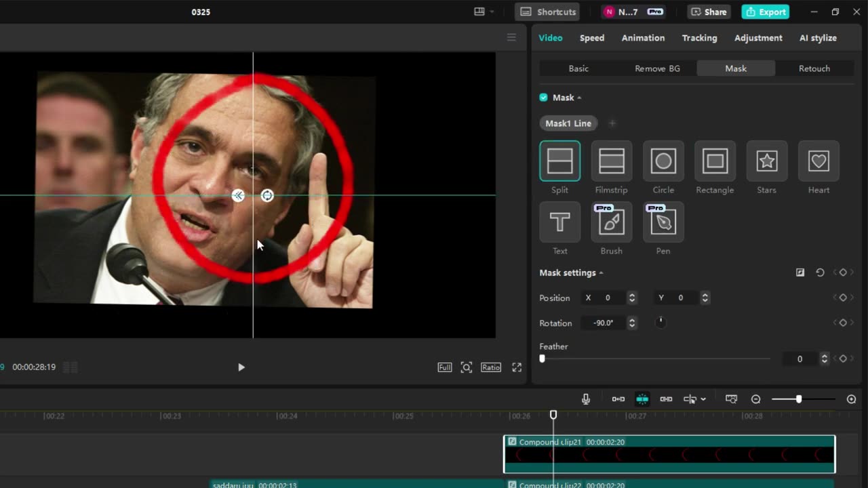Click the Export button
Screen dimensions: 868x488
tap(766, 12)
